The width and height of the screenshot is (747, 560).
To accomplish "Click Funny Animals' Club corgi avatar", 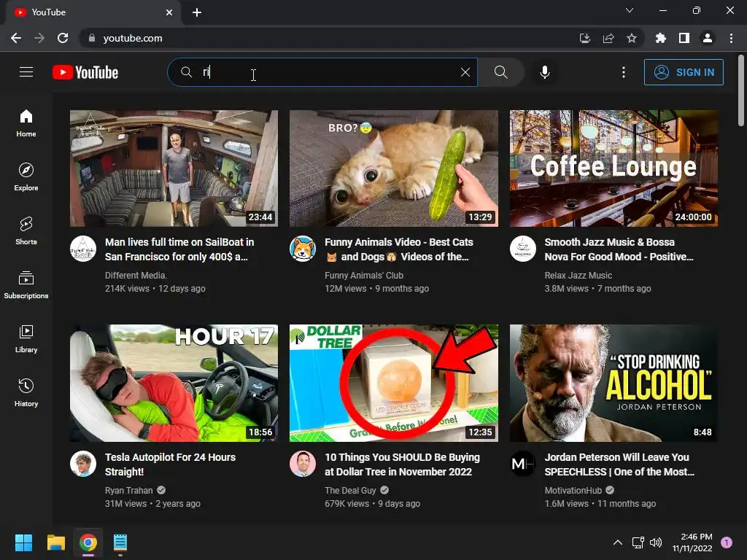I will pos(303,249).
